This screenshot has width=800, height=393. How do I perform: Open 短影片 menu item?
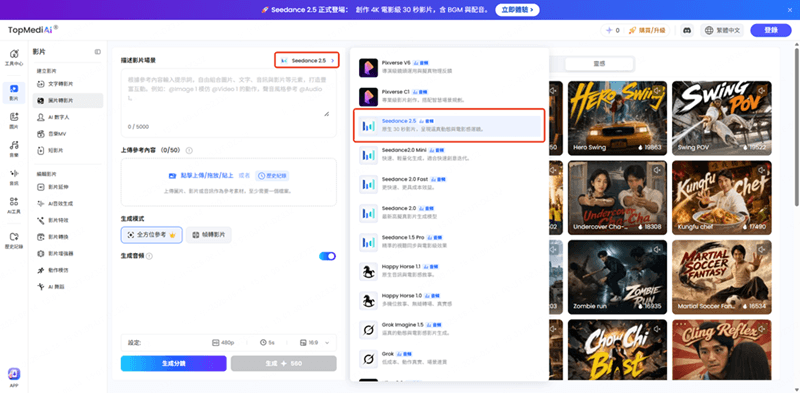[x=68, y=151]
